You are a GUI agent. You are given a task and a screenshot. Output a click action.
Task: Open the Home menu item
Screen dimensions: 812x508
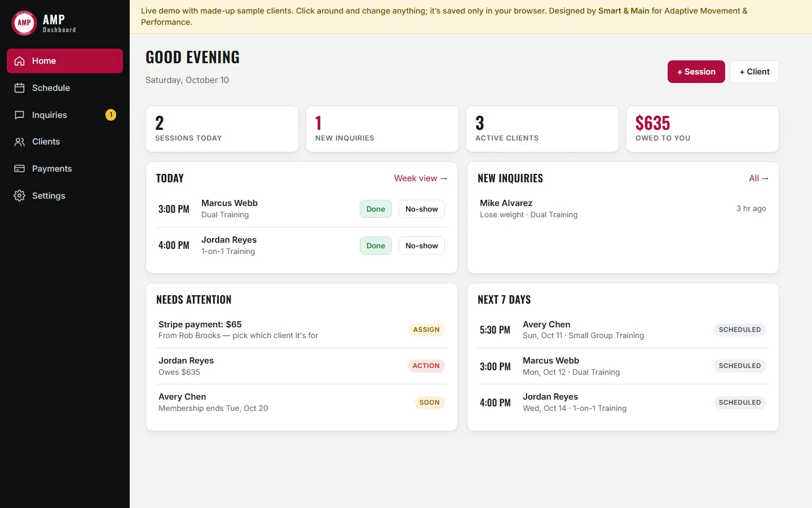tap(65, 61)
